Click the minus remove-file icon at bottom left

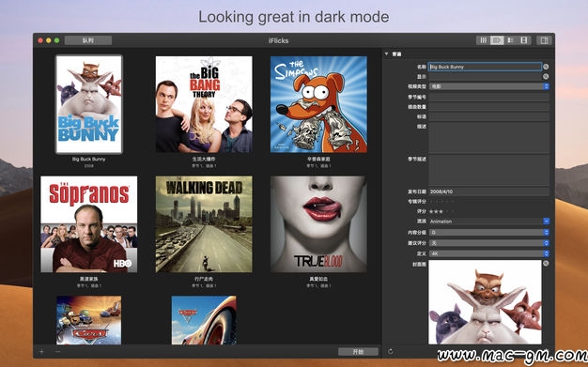[57, 352]
